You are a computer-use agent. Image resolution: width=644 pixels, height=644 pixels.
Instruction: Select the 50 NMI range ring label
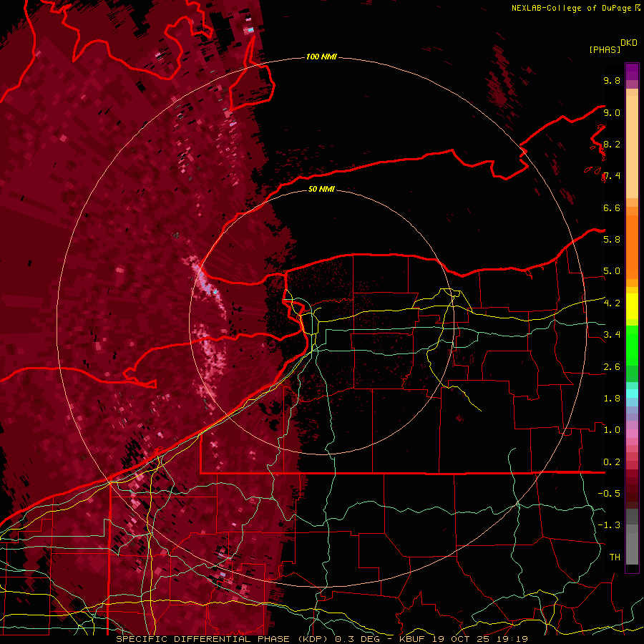(321, 189)
